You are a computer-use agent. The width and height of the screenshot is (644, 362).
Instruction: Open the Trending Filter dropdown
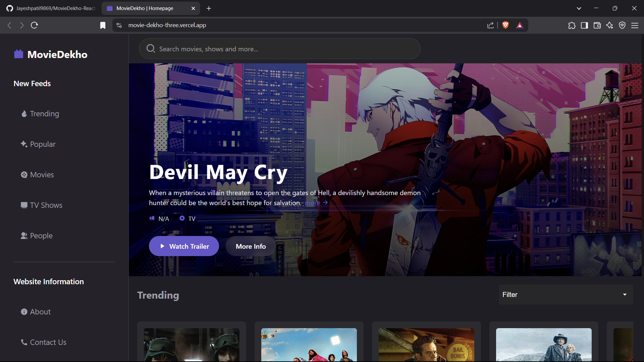(x=566, y=295)
